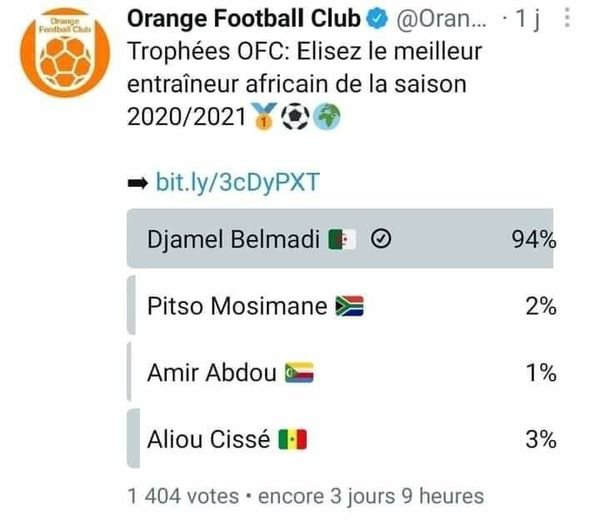Click the 94% result bar for Belmadi
The width and height of the screenshot is (600, 520).
point(340,238)
